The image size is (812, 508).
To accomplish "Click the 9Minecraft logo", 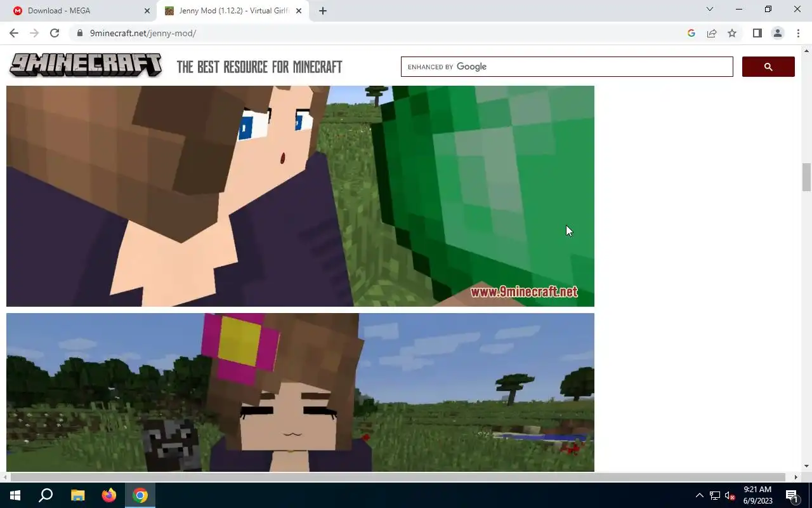I will click(x=86, y=66).
